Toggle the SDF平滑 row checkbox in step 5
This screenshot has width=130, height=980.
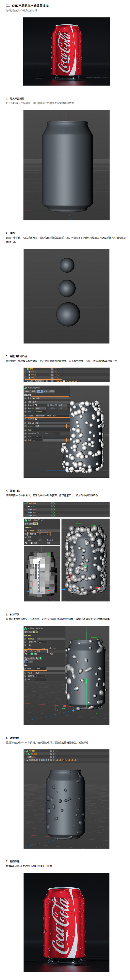pyautogui.click(x=25, y=651)
